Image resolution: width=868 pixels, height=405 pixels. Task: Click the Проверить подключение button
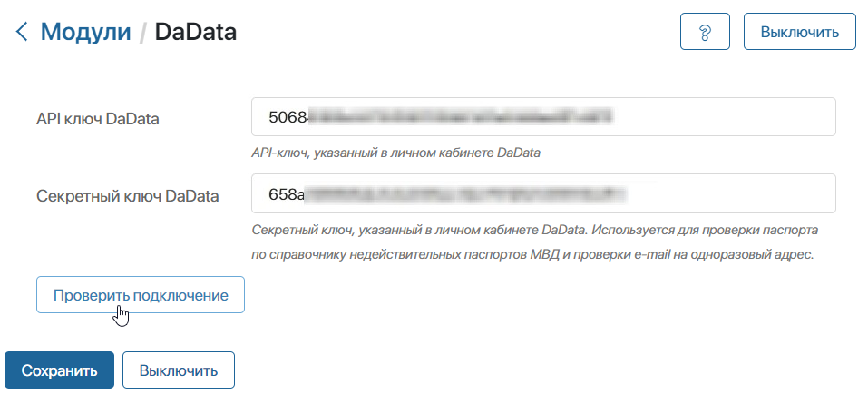(x=141, y=295)
